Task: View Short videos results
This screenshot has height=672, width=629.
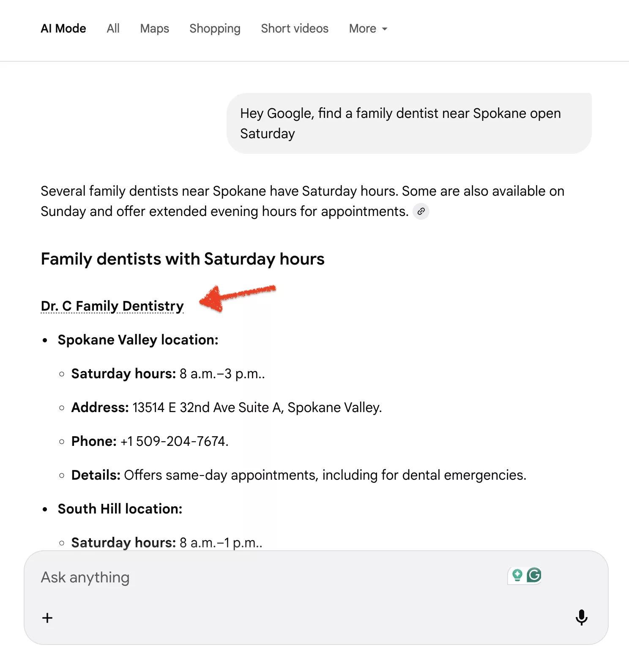Action: (x=294, y=28)
